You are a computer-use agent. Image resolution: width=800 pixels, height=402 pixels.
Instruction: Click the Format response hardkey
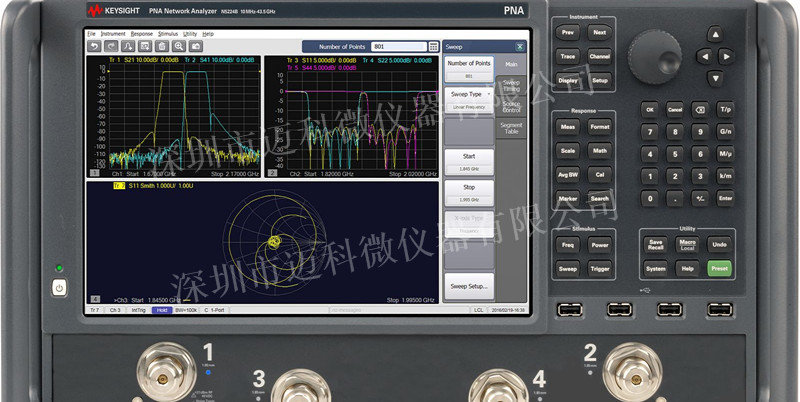pyautogui.click(x=599, y=127)
